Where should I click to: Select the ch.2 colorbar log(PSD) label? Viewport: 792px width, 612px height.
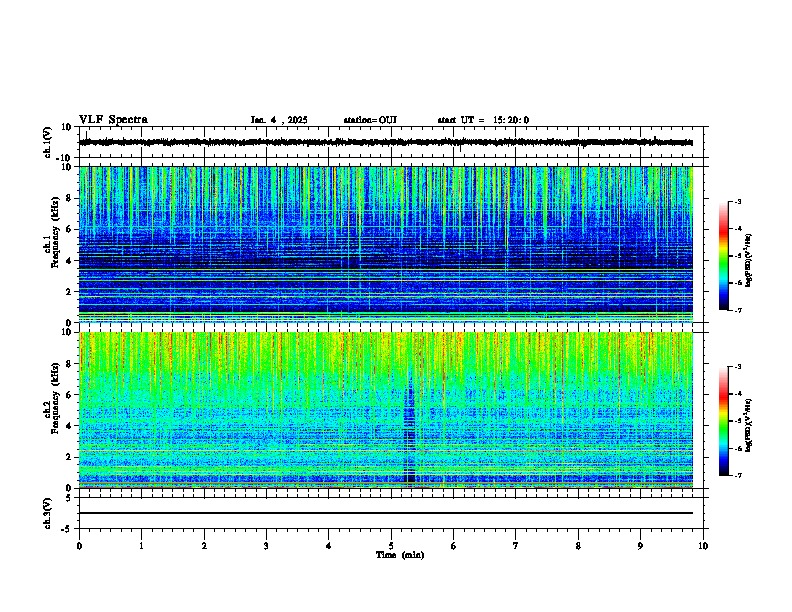click(748, 425)
